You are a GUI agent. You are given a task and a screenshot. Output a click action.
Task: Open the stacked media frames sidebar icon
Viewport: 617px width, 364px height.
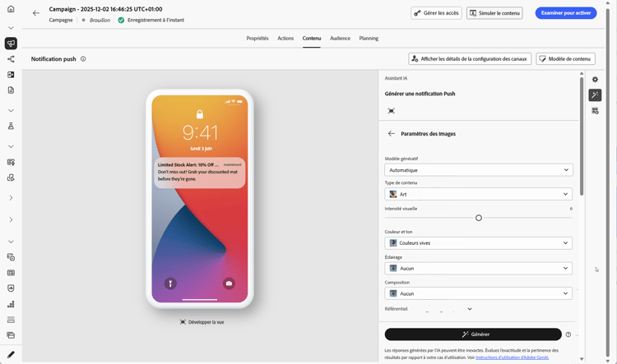(11, 257)
